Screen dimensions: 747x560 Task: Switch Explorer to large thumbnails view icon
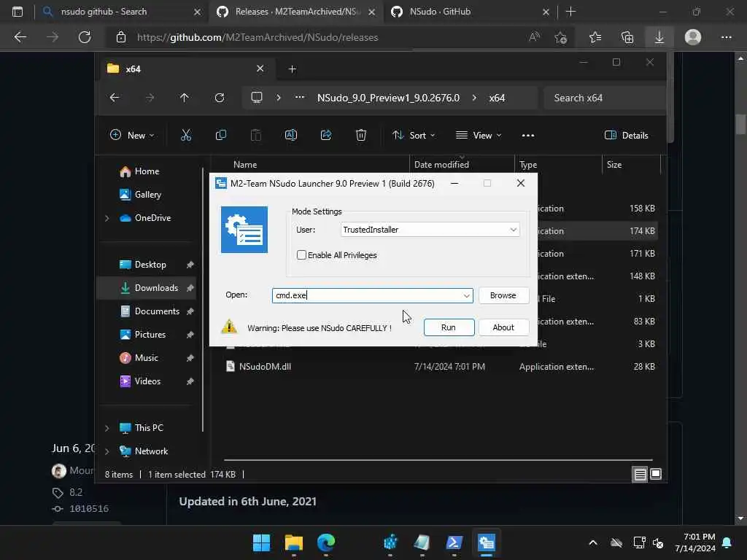(656, 474)
